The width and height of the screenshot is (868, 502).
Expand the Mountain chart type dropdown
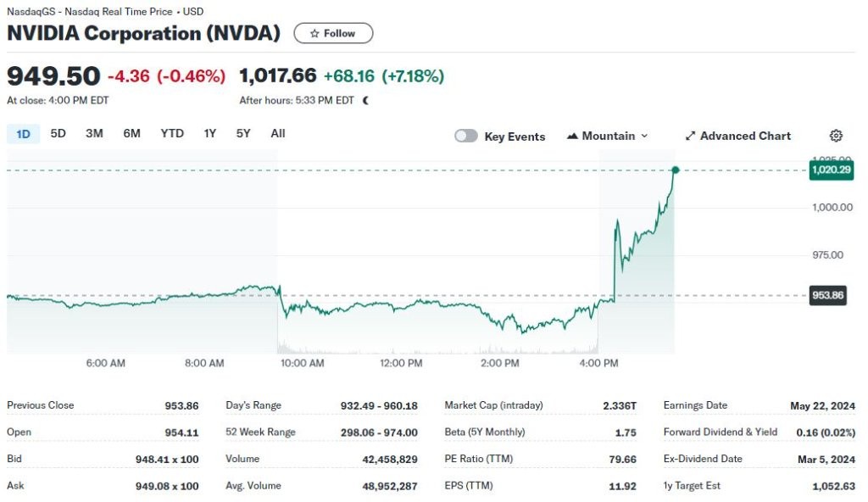608,136
